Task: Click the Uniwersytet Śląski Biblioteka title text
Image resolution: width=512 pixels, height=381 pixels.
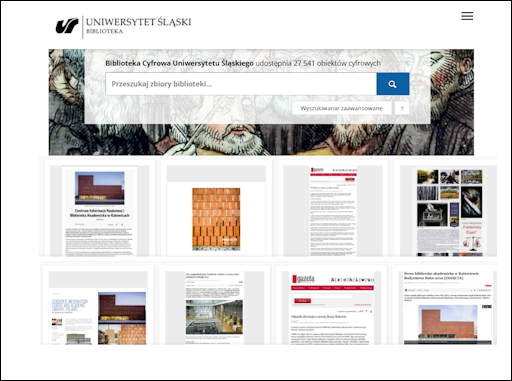Action: coord(139,25)
